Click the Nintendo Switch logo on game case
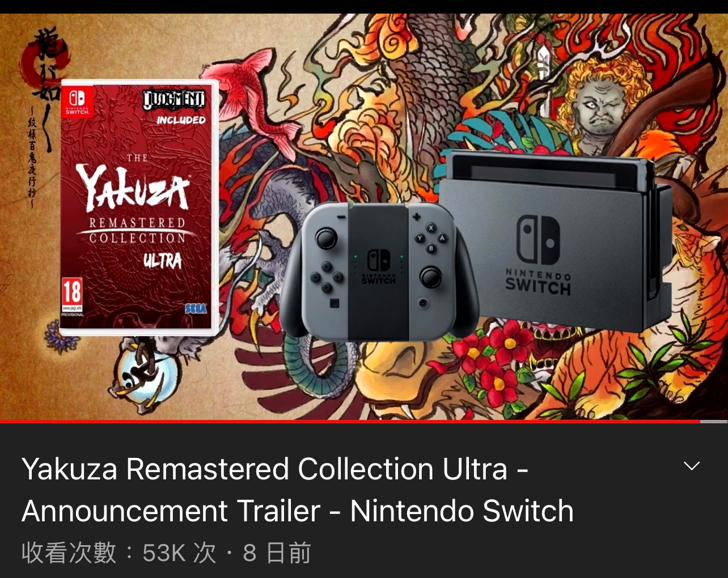This screenshot has width=728, height=578. point(77,101)
